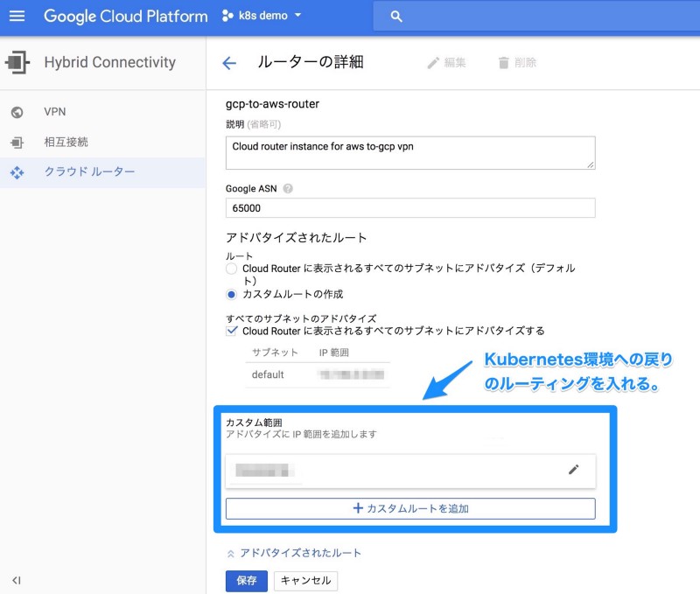Select the default subnets advertise radio
Image resolution: width=700 pixels, height=594 pixels.
click(x=231, y=269)
